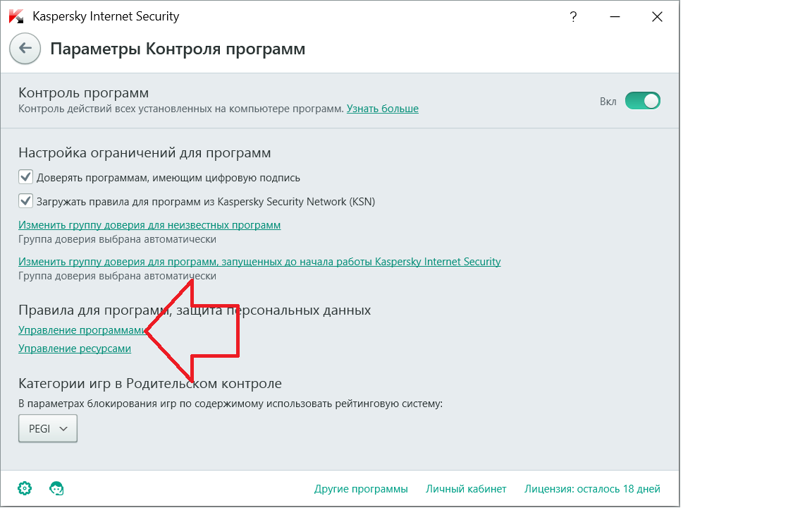Click the Настройка ограничений для программ heading

click(144, 153)
